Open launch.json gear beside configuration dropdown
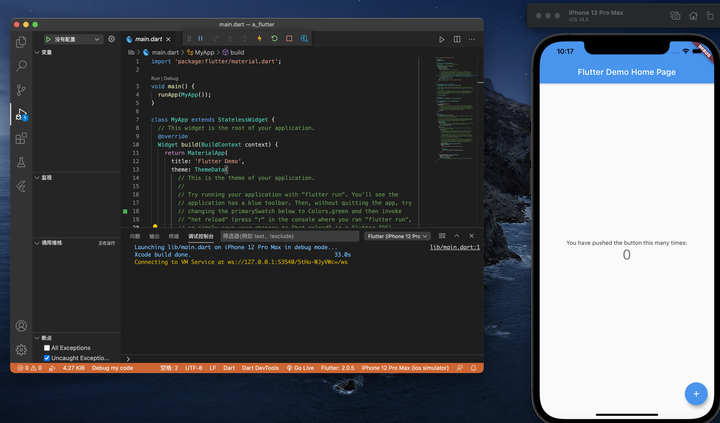The width and height of the screenshot is (720, 423). [112, 39]
